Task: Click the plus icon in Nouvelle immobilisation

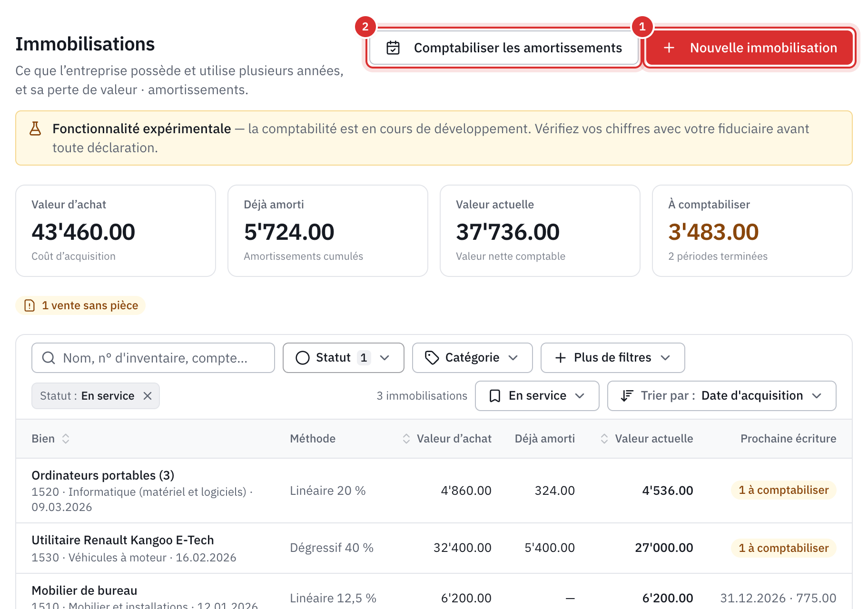Action: tap(669, 48)
